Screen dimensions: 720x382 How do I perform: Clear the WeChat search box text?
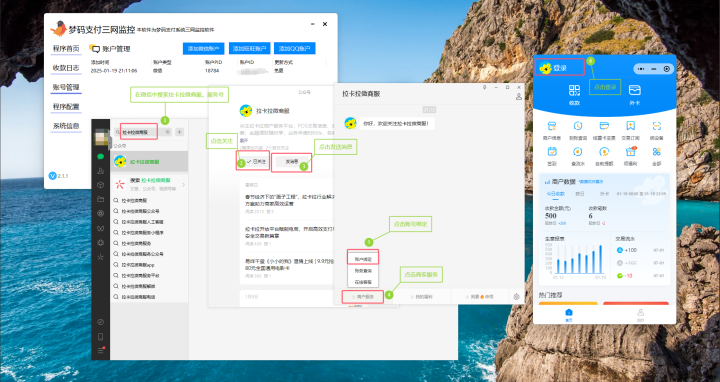pyautogui.click(x=168, y=132)
